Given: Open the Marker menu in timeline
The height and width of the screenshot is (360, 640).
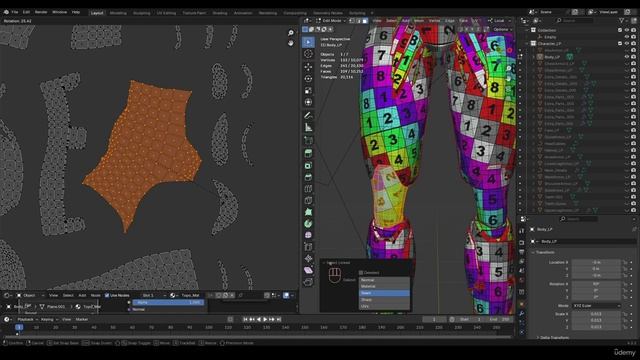Looking at the screenshot, I should tap(82, 320).
